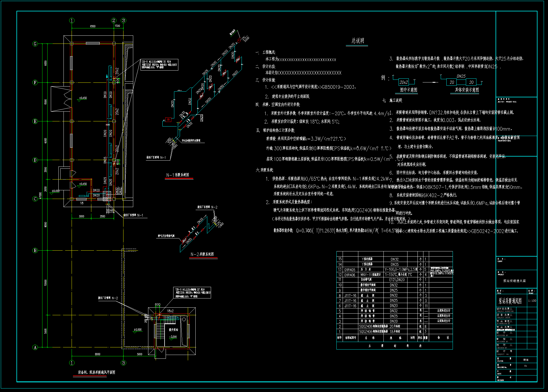This screenshot has width=548, height=392.
Task: Select the E121,DN20 specification cell
Action: pyautogui.click(x=397, y=280)
